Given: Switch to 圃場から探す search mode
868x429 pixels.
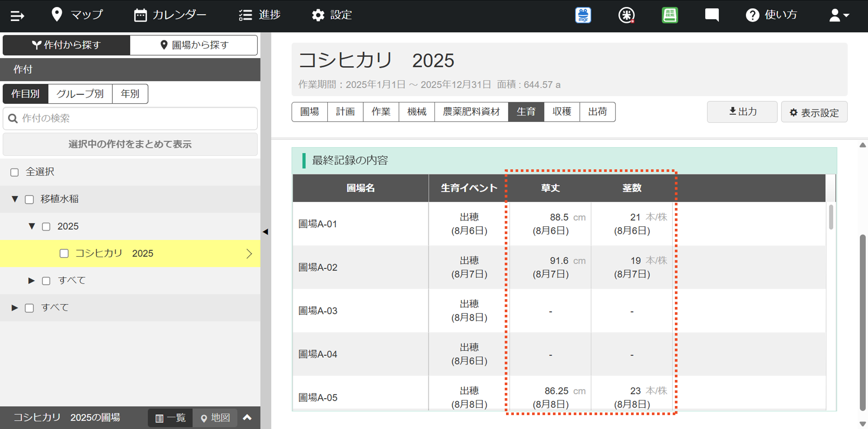Looking at the screenshot, I should click(194, 45).
